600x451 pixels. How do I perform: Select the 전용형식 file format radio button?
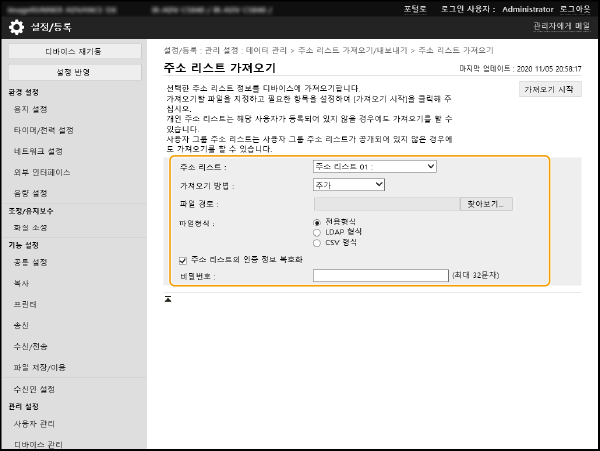318,221
